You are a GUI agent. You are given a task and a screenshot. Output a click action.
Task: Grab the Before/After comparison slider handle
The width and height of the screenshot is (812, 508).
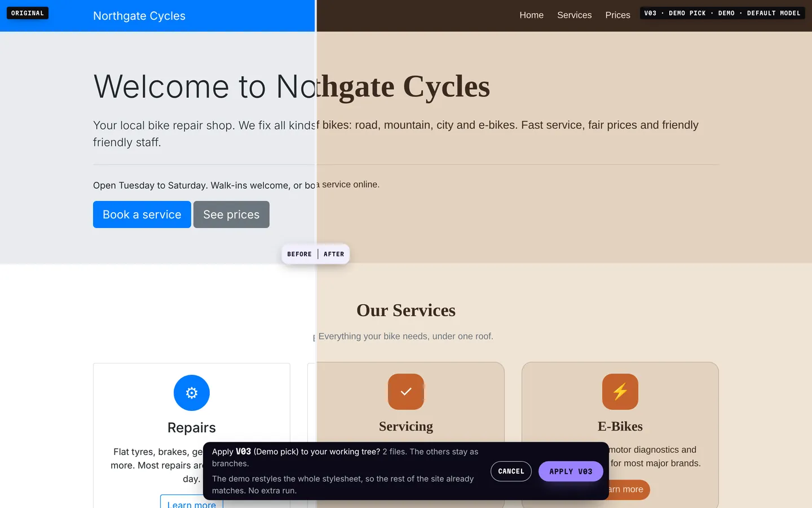click(x=316, y=254)
